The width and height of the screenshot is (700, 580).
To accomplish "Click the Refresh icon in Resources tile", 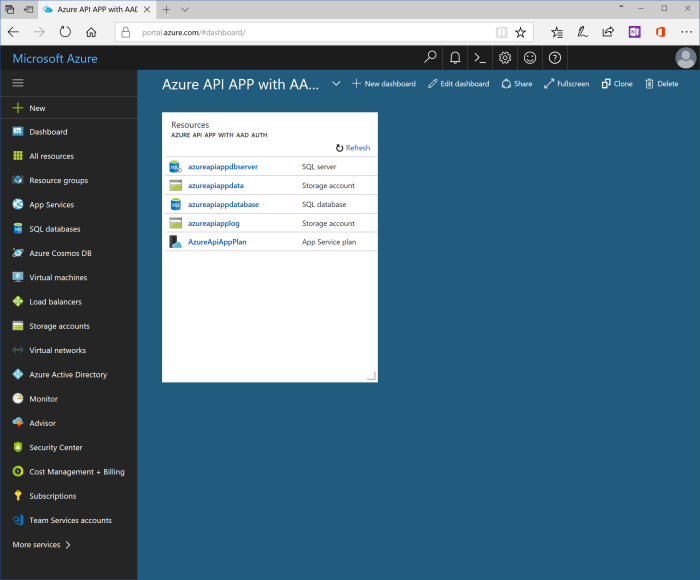I will tap(339, 148).
